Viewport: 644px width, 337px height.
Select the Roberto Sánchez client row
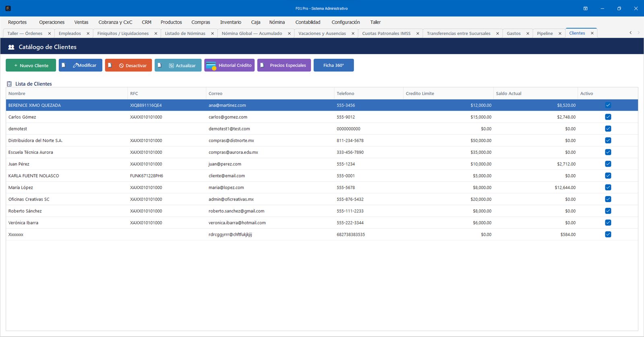point(322,211)
